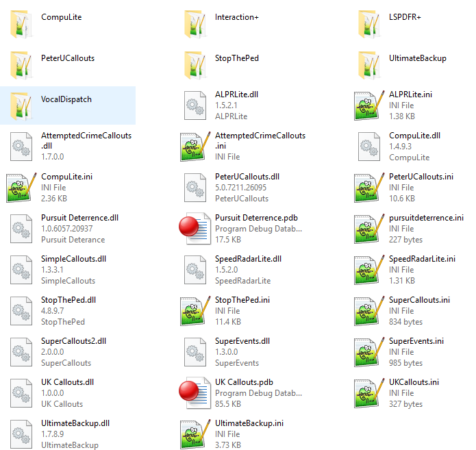Select the SpeedRadarLite.dll gear icon
Viewport: 476px width, 450px height.
(195, 270)
